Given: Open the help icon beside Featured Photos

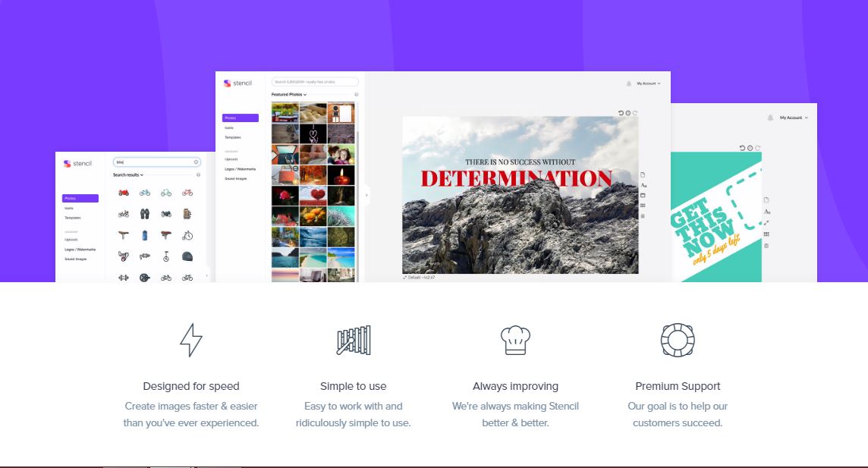Looking at the screenshot, I should (x=356, y=95).
